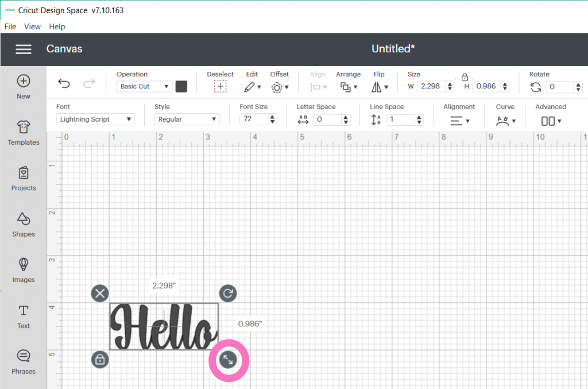Click the 2.298" width dimension label
Viewport: 588px width, 389px height.
164,286
